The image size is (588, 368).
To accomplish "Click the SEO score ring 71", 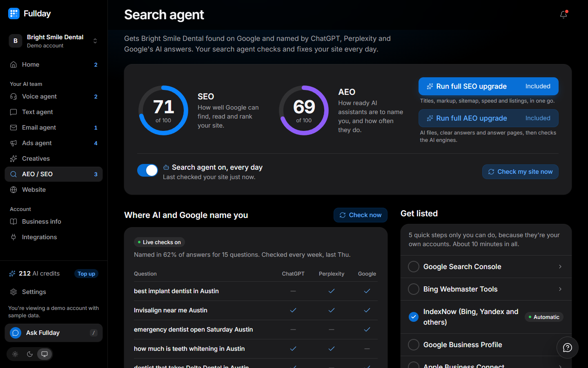I will pos(163,110).
